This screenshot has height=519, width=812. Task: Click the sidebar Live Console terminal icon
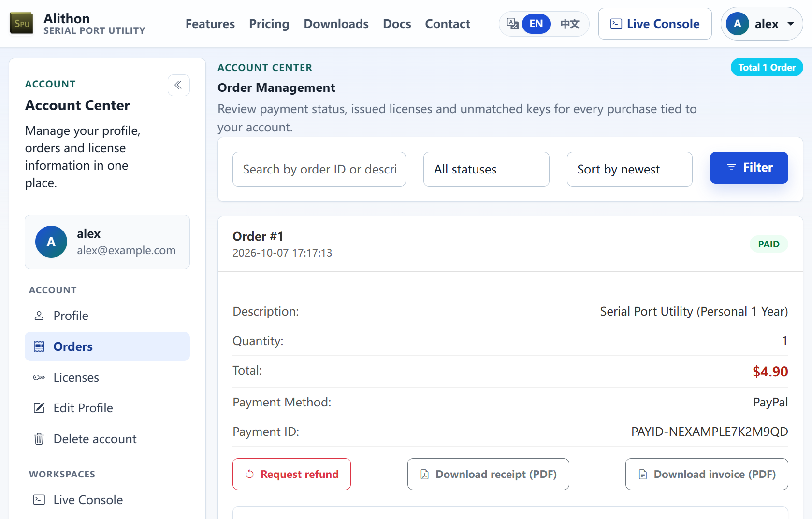click(x=39, y=500)
